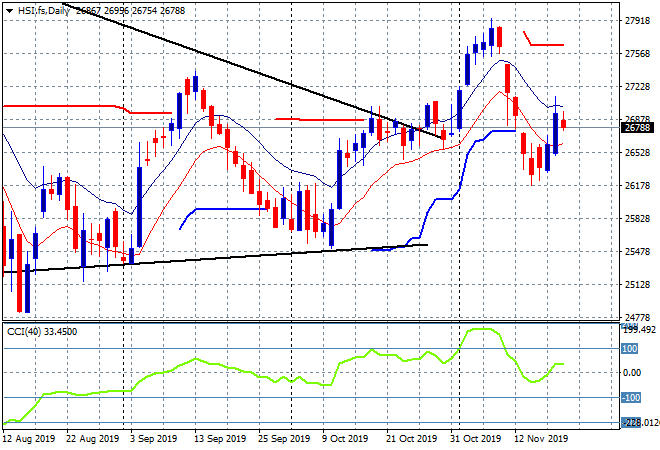Viewport: 660px width, 450px height.
Task: Click the 9 Oct 2019 date label
Action: [x=345, y=439]
